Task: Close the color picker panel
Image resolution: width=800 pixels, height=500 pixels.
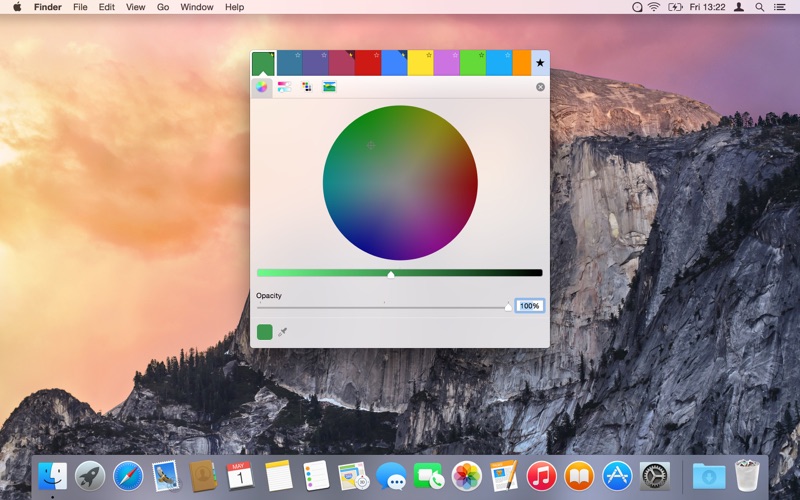Action: click(x=541, y=87)
